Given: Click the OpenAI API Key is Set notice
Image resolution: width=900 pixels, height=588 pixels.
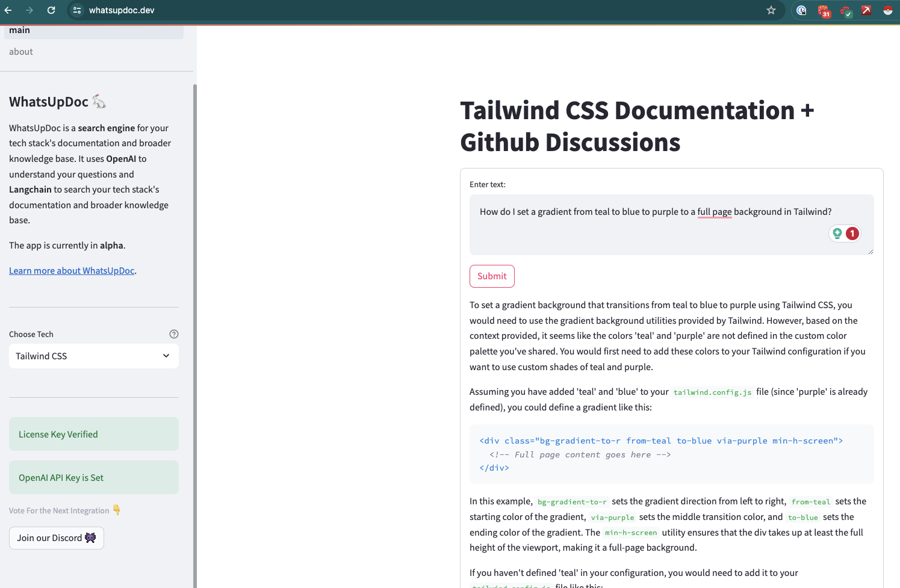Looking at the screenshot, I should pyautogui.click(x=94, y=477).
